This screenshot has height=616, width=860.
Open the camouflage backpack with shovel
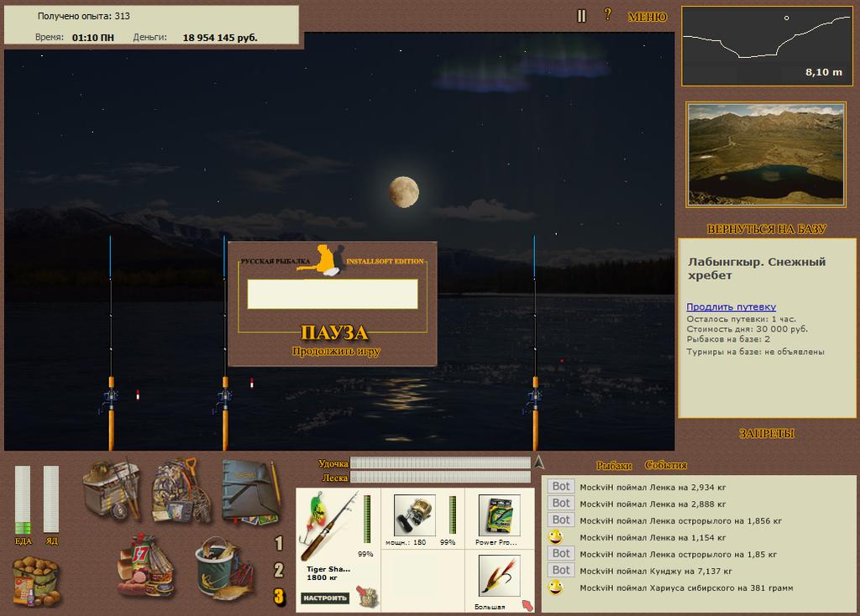[x=181, y=490]
